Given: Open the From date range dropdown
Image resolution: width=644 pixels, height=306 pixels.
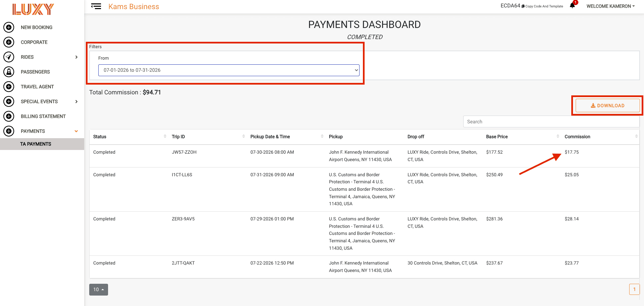Looking at the screenshot, I should 229,70.
